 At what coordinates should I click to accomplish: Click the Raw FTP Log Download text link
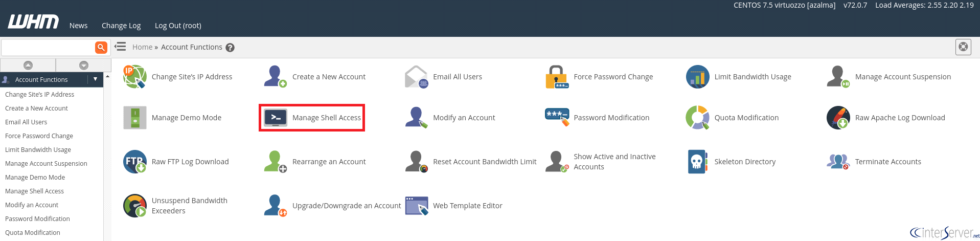(x=190, y=162)
